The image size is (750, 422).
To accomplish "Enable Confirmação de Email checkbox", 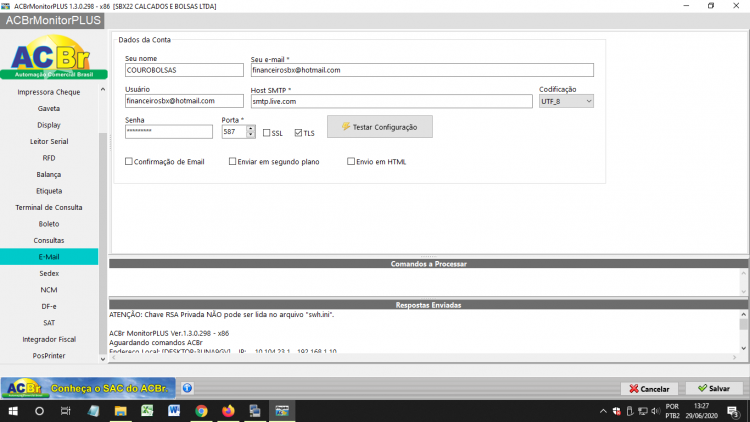I will click(x=129, y=161).
